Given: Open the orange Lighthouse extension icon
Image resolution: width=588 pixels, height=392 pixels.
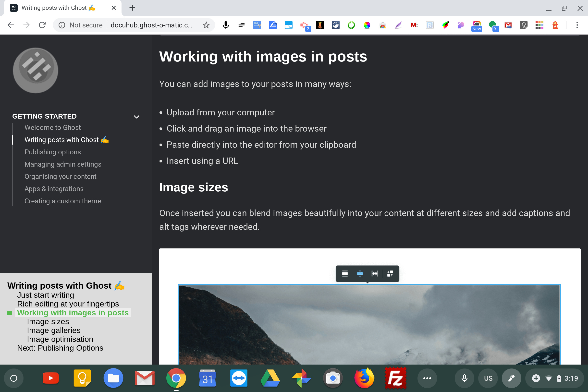Looking at the screenshot, I should [x=555, y=25].
